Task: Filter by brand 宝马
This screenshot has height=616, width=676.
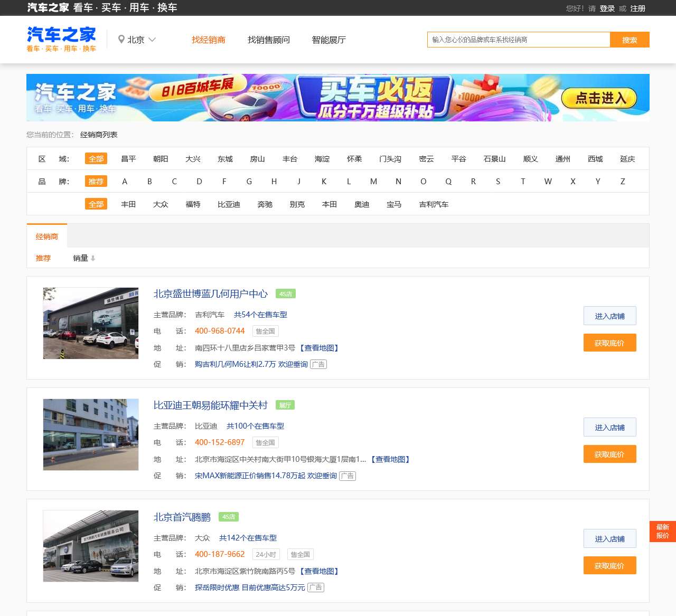Action: 394,204
